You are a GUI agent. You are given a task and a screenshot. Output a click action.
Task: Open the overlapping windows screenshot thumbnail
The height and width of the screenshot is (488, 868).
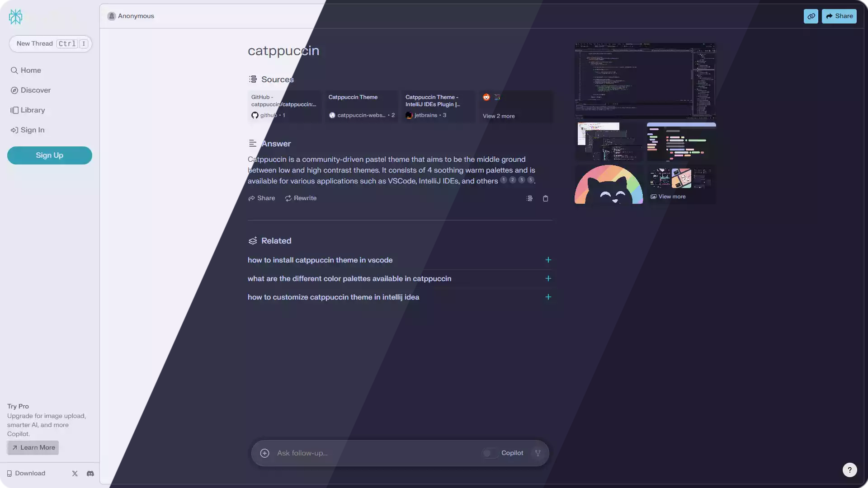(x=609, y=141)
